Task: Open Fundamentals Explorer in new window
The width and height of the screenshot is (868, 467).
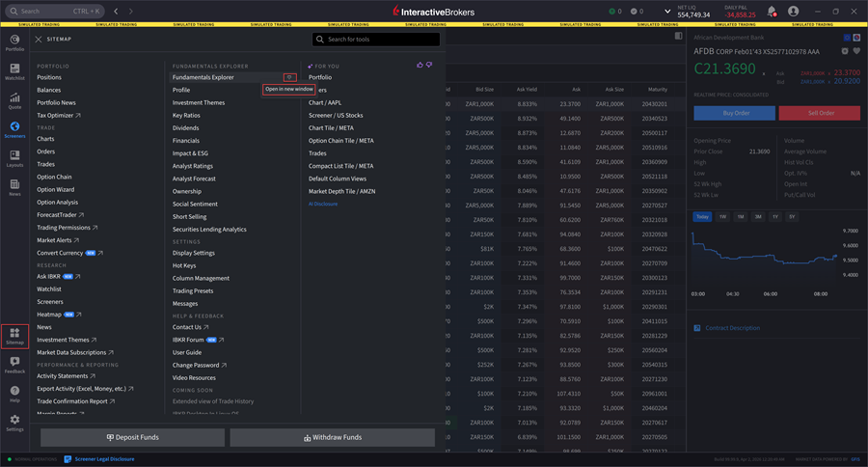Action: tap(288, 77)
